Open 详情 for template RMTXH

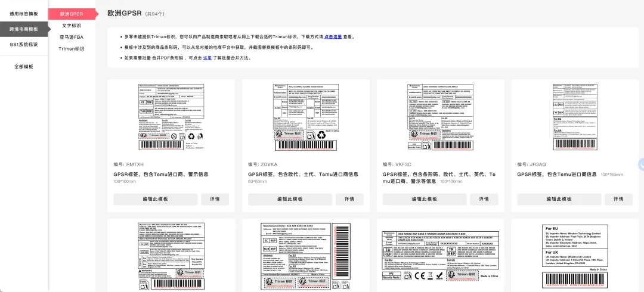tap(215, 199)
